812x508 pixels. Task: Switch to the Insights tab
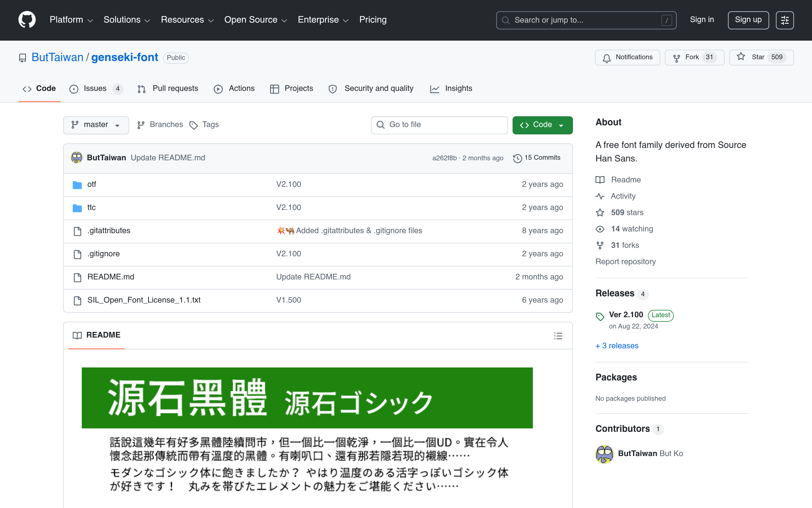click(x=451, y=89)
